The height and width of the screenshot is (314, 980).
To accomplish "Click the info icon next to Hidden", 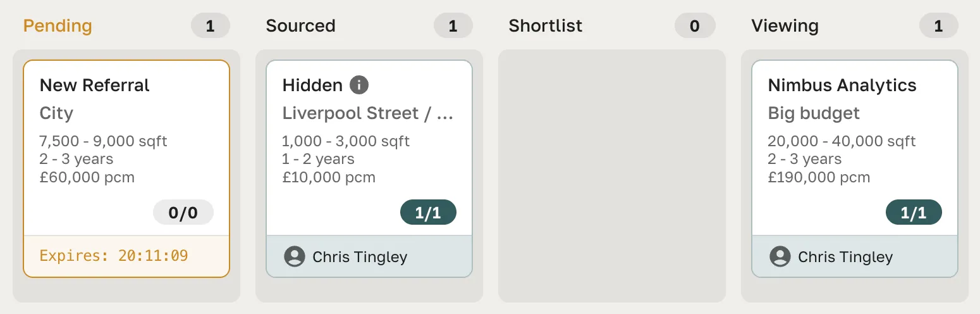I will (x=359, y=85).
